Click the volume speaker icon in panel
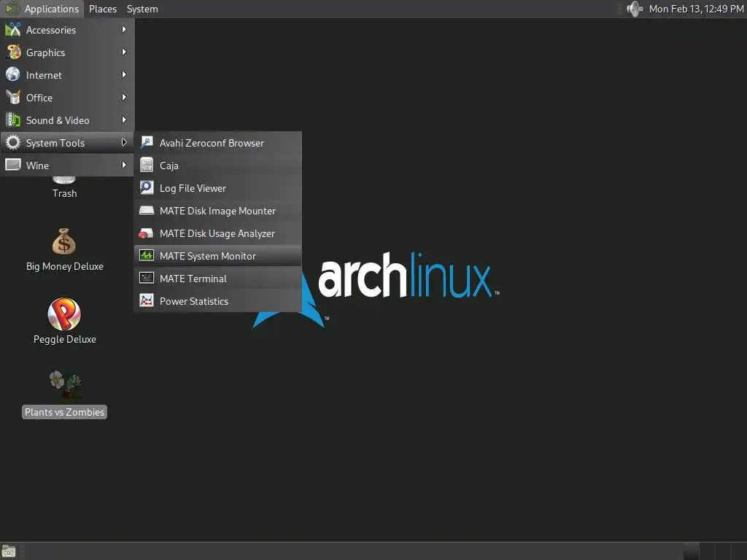This screenshot has width=747, height=560. tap(635, 9)
